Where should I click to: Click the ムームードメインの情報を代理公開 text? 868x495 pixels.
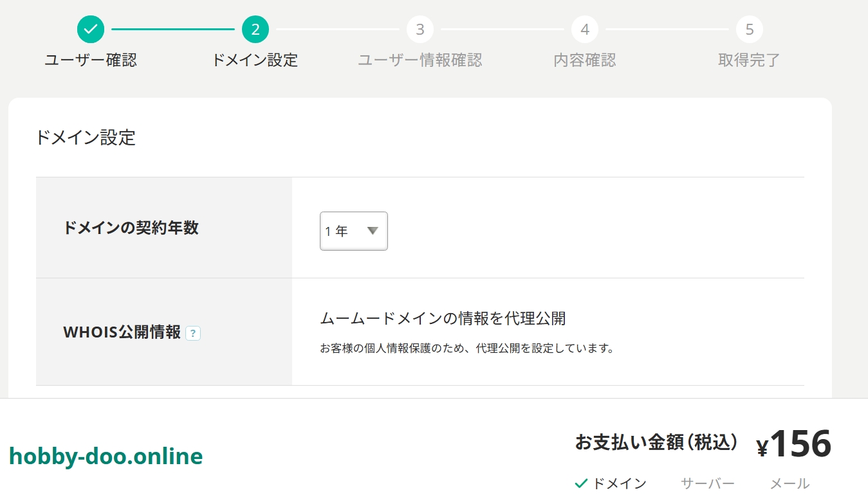(x=443, y=318)
